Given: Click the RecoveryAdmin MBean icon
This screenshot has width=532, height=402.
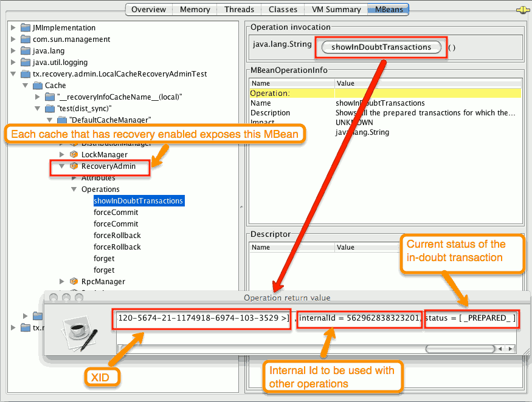Looking at the screenshot, I should (74, 166).
